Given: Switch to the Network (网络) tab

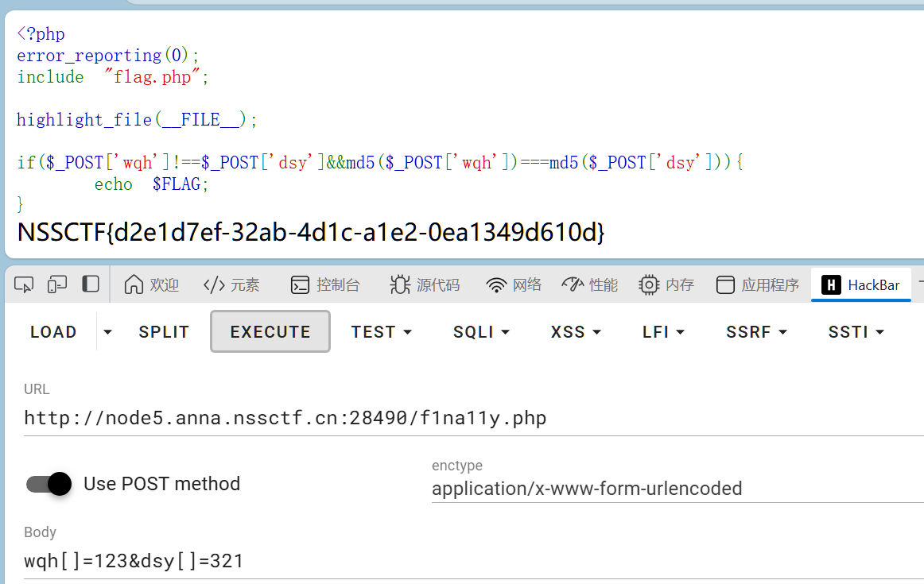Looking at the screenshot, I should (514, 285).
